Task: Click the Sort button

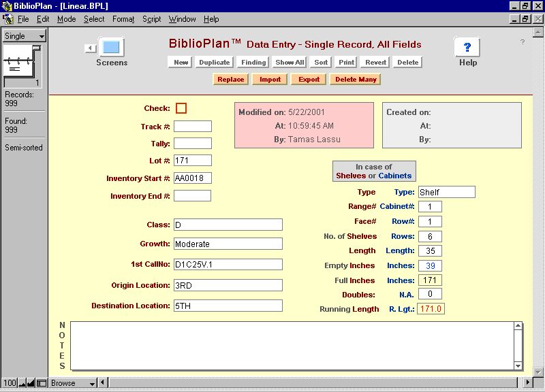Action: (320, 62)
